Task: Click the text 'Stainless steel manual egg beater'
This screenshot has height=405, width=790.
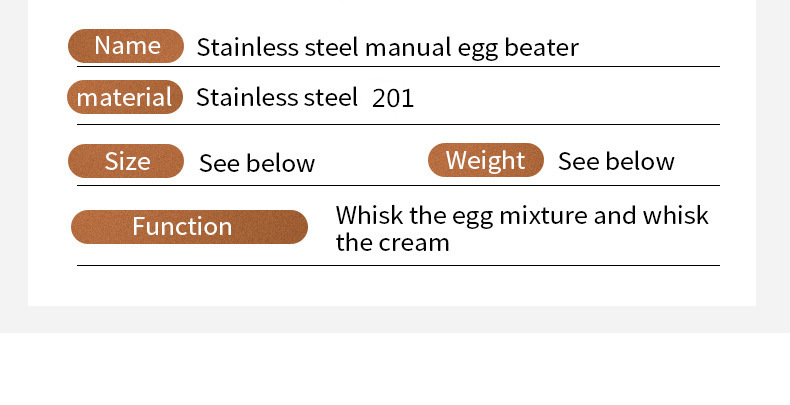Action: pyautogui.click(x=387, y=47)
